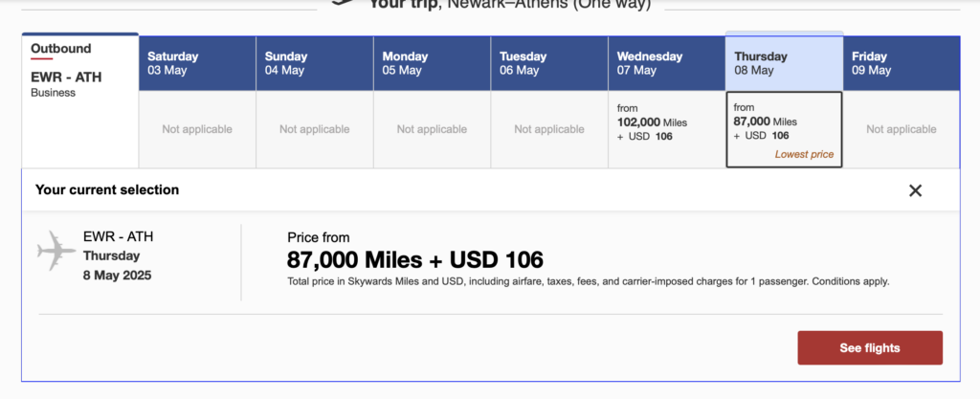The width and height of the screenshot is (980, 399).
Task: Pick the Monday 05 May date header
Action: pyautogui.click(x=432, y=63)
